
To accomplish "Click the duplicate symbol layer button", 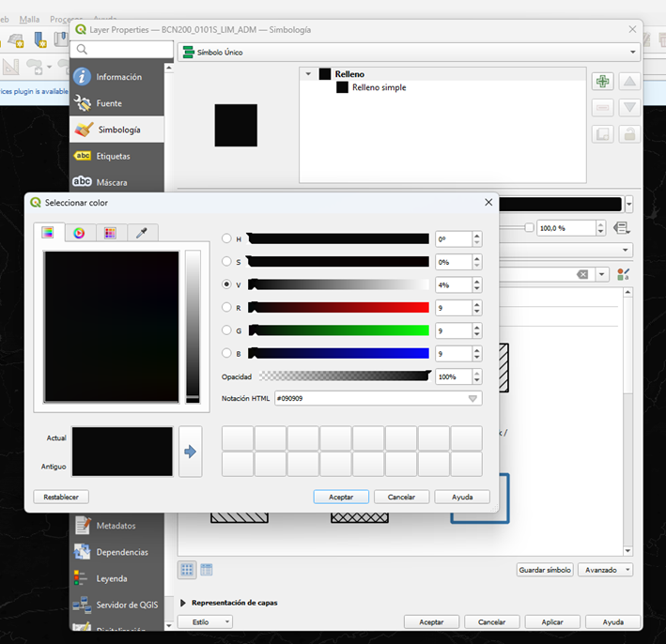I will (603, 134).
